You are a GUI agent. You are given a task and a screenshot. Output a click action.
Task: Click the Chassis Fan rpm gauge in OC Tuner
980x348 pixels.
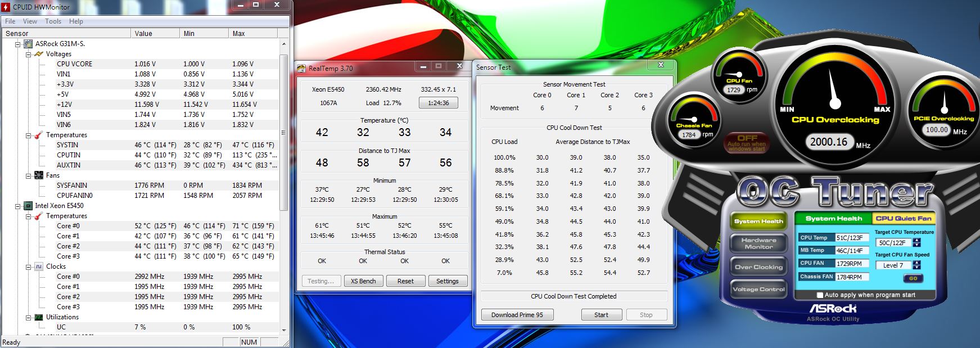[695, 120]
